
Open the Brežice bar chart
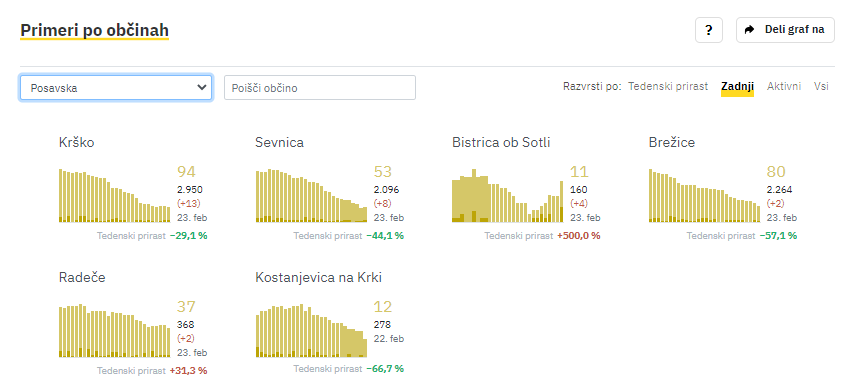click(x=704, y=195)
